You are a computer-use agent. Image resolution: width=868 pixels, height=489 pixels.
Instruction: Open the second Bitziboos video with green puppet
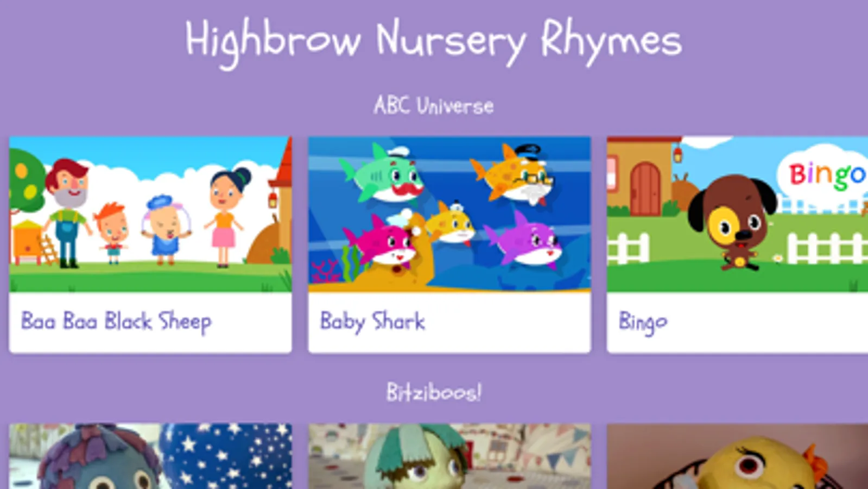tap(449, 456)
